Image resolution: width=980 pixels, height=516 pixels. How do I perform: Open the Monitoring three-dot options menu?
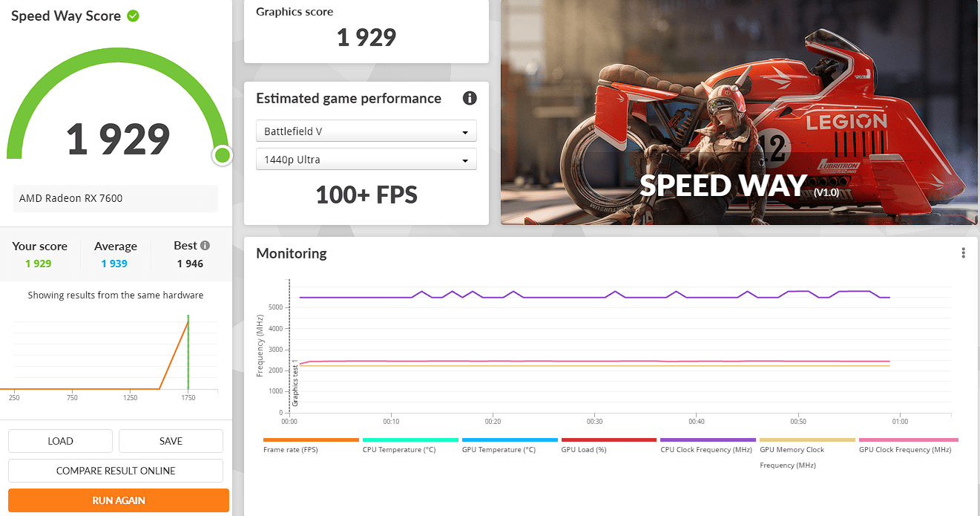[x=963, y=253]
